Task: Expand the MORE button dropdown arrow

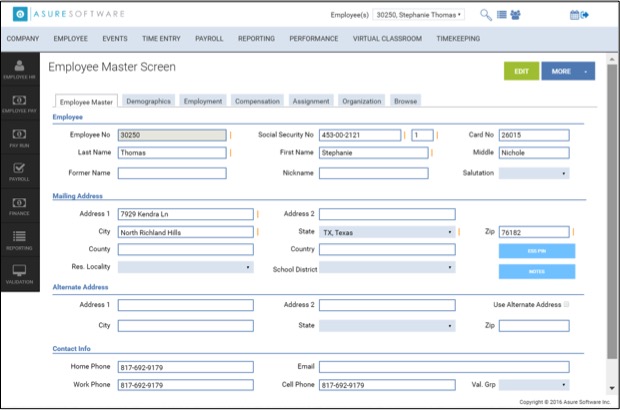Action: click(586, 72)
